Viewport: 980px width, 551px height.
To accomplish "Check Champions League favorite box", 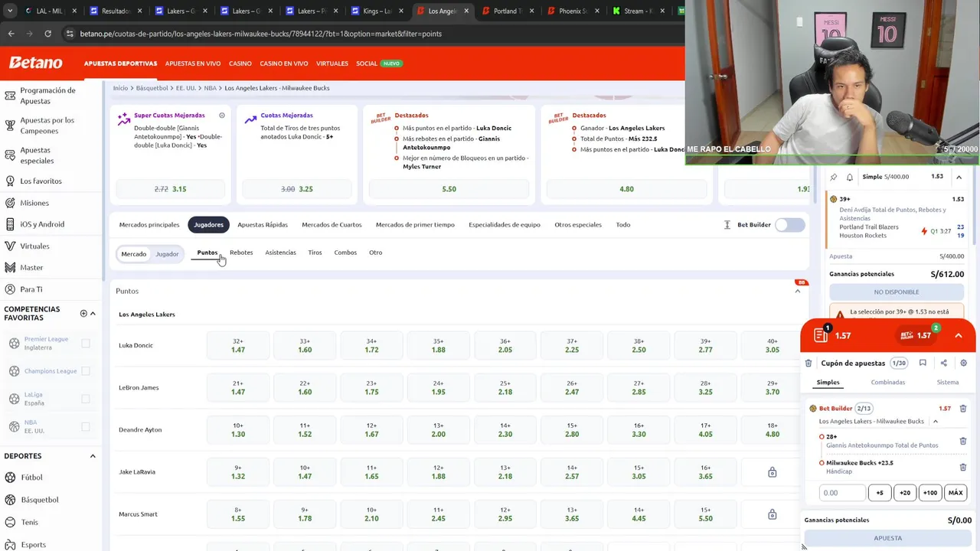I will [x=86, y=371].
